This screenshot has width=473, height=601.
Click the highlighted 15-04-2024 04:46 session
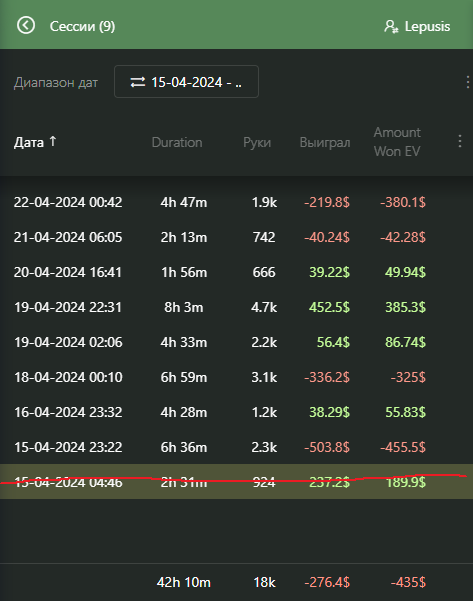click(x=236, y=482)
